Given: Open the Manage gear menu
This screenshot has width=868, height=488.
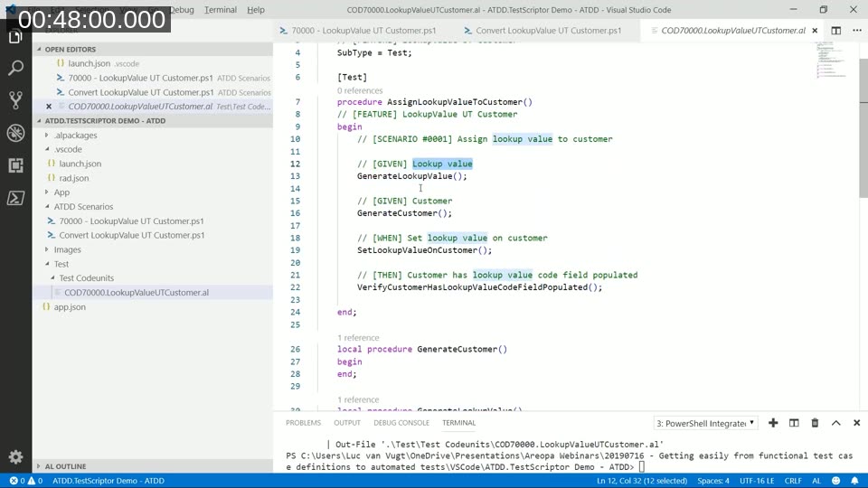Looking at the screenshot, I should [15, 456].
